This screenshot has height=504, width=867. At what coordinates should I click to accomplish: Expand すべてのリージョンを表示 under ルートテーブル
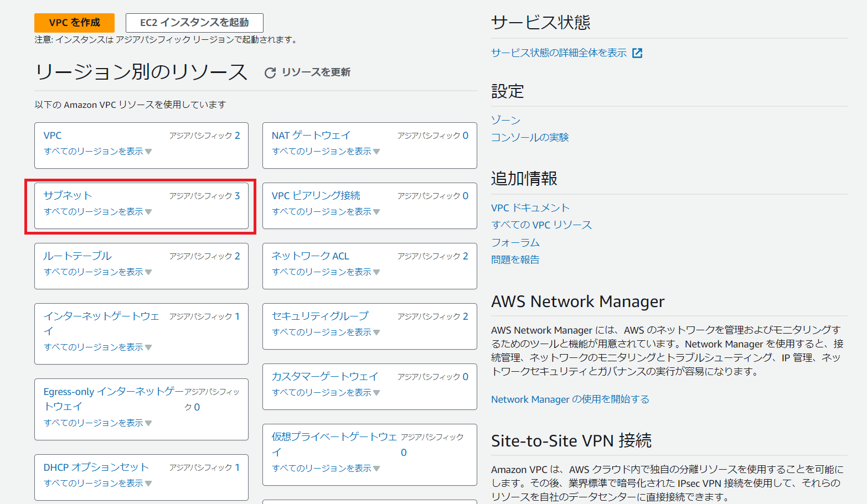[x=97, y=272]
